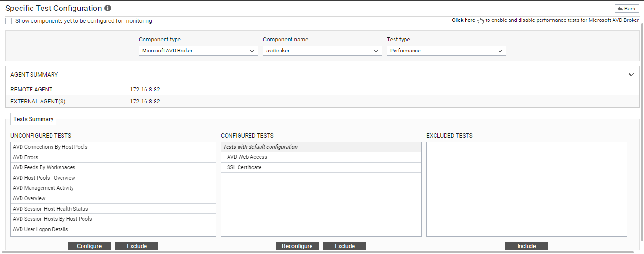The width and height of the screenshot is (644, 254).
Task: Click the Configure button
Action: pyautogui.click(x=89, y=246)
